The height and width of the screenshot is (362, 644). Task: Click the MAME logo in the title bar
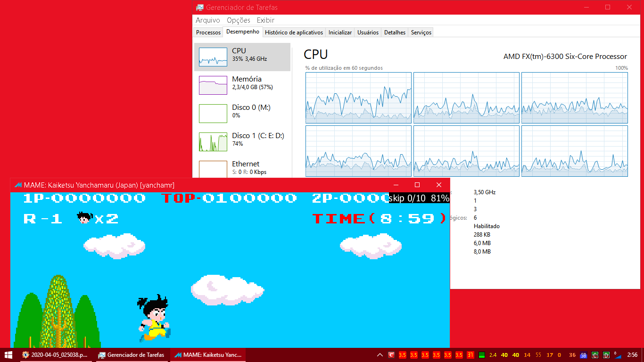pos(18,185)
